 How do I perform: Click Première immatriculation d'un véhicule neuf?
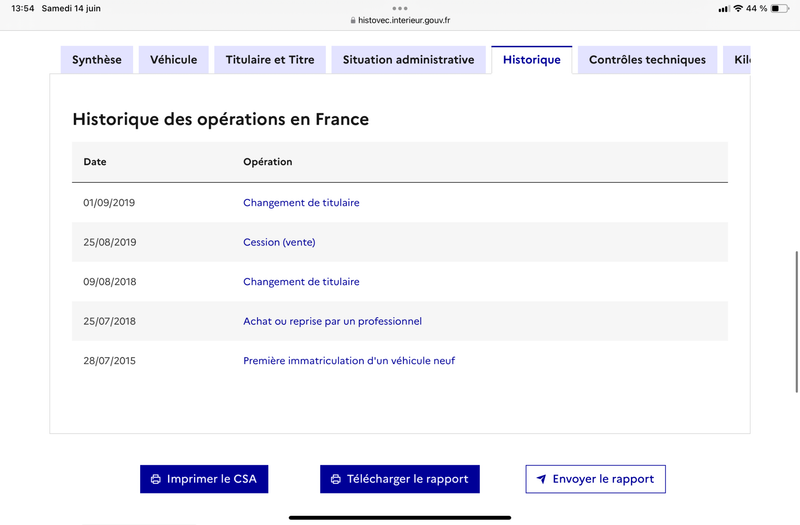click(349, 361)
